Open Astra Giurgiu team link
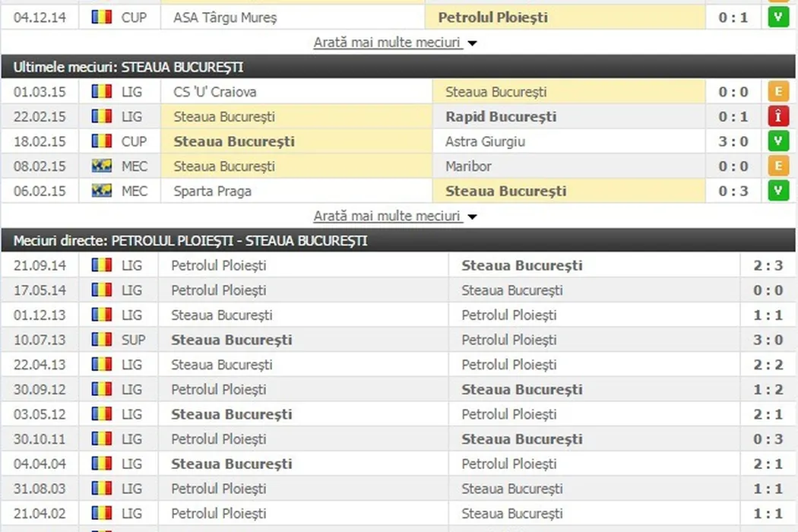This screenshot has height=532, width=798. click(485, 141)
